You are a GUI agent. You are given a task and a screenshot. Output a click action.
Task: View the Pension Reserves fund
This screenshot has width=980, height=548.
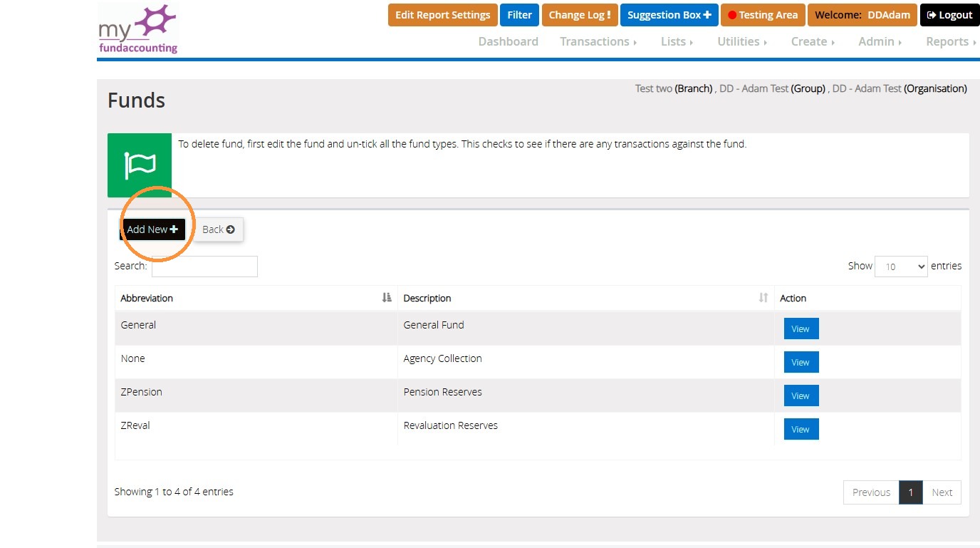[x=801, y=396]
